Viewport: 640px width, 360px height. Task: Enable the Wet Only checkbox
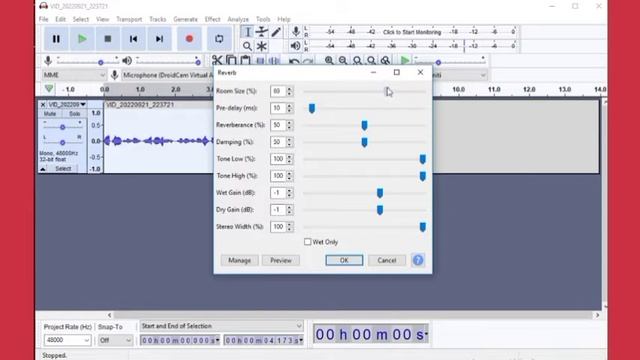click(307, 242)
